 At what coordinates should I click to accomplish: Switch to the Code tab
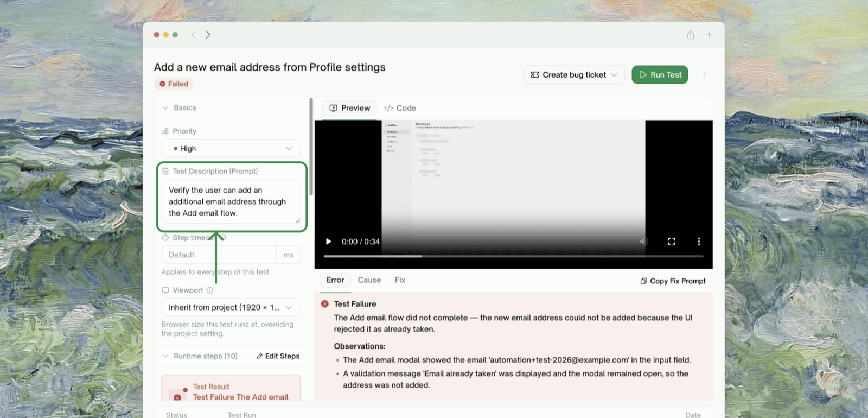point(400,108)
